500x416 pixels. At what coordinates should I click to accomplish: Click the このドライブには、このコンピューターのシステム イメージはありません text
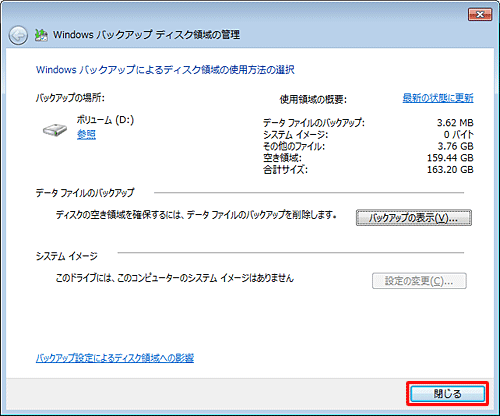pos(175,278)
